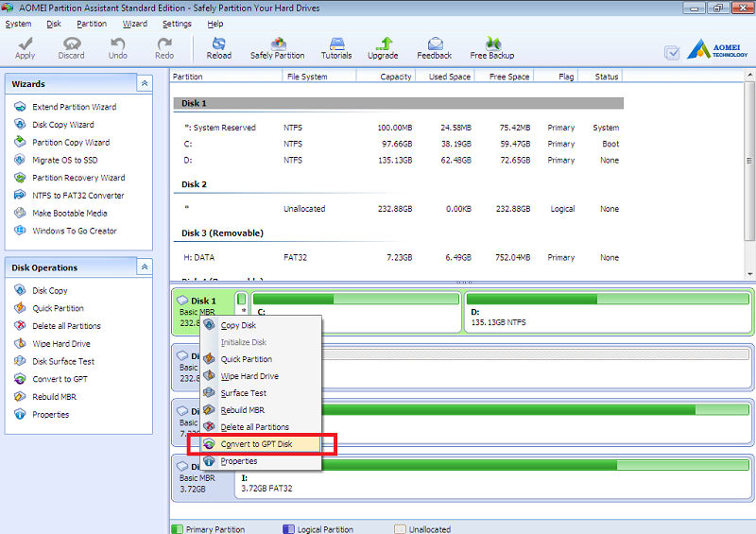The image size is (756, 534).
Task: Open the Tutorials toolbar icon
Action: [336, 43]
